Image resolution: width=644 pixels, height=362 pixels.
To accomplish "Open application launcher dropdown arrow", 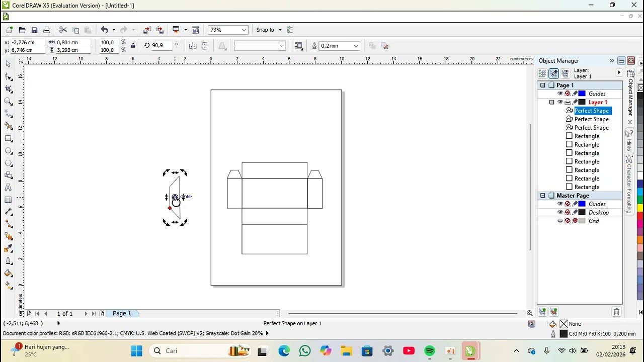I will point(186,30).
